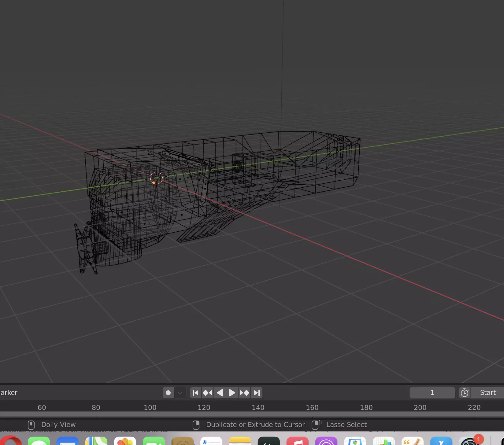Screen dimensions: 504x445
Task: Open Reminders from the dock
Action: tap(211, 441)
